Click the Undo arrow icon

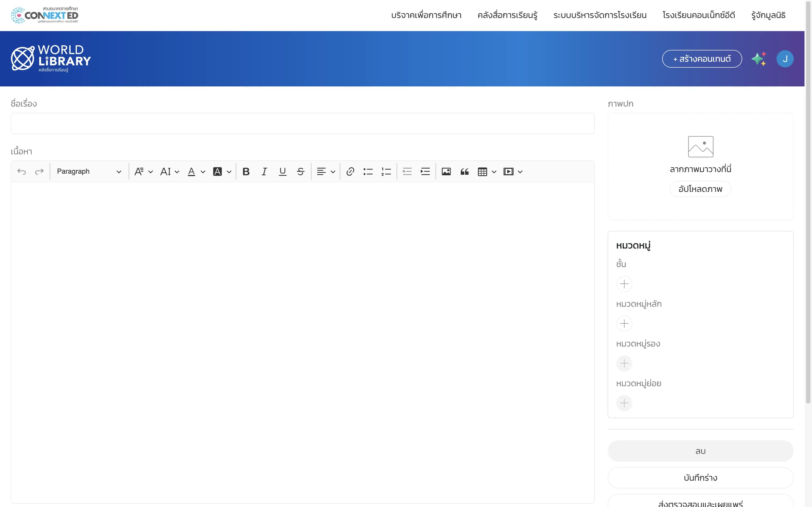pos(21,172)
